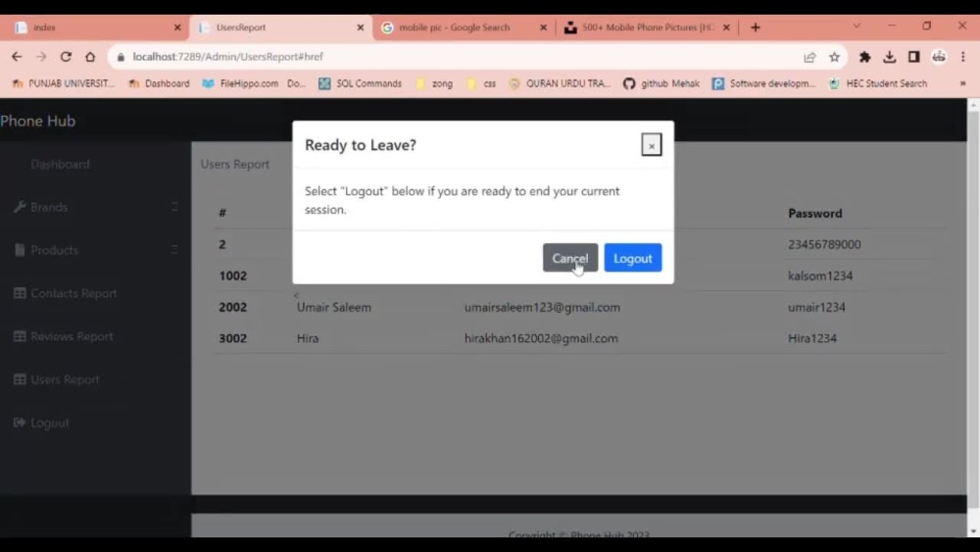Click the Brands submenu arrow
Image resolution: width=980 pixels, height=552 pixels.
[x=174, y=207]
